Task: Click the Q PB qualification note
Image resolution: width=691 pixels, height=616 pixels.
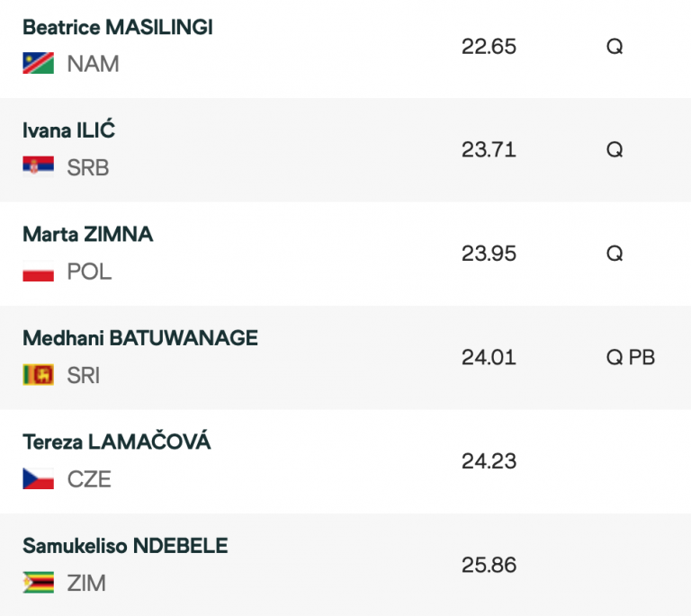Action: [630, 358]
